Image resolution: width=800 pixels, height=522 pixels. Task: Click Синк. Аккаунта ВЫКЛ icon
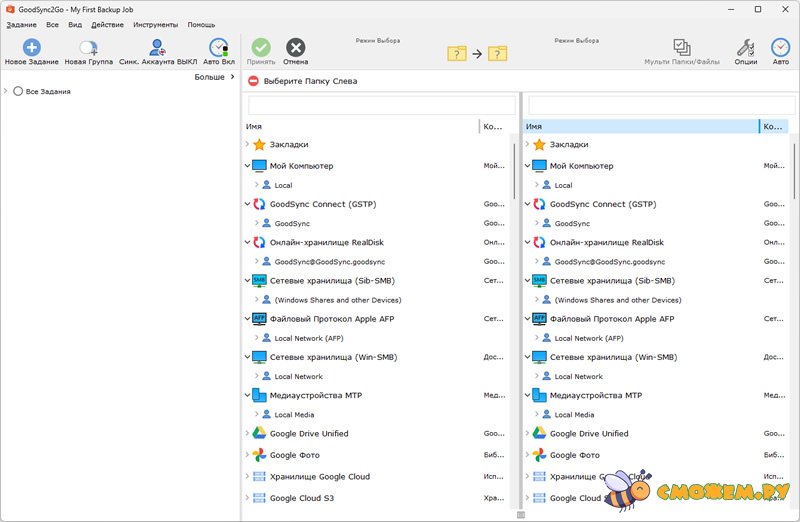pyautogui.click(x=156, y=47)
